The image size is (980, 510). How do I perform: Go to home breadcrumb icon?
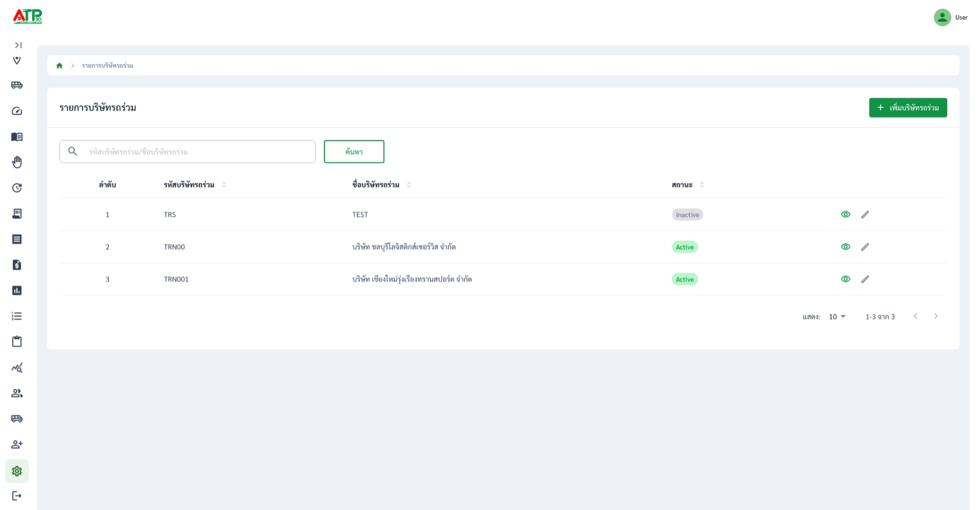[60, 66]
